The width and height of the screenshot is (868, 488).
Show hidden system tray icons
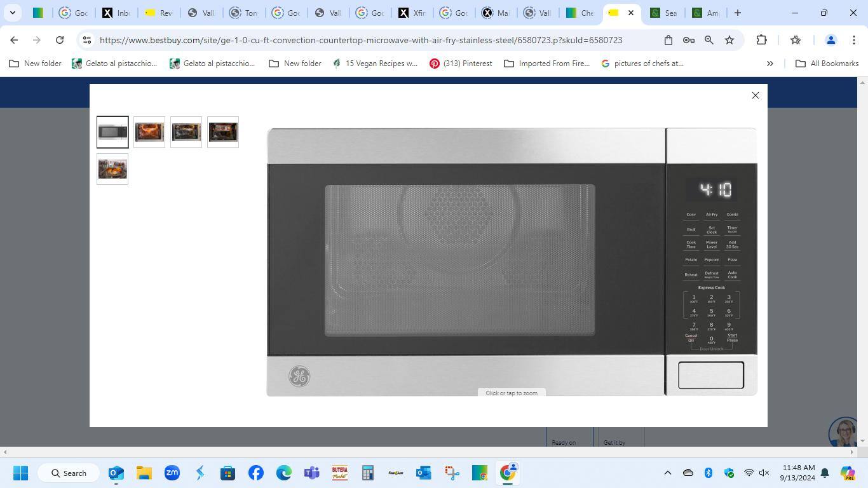pos(667,473)
